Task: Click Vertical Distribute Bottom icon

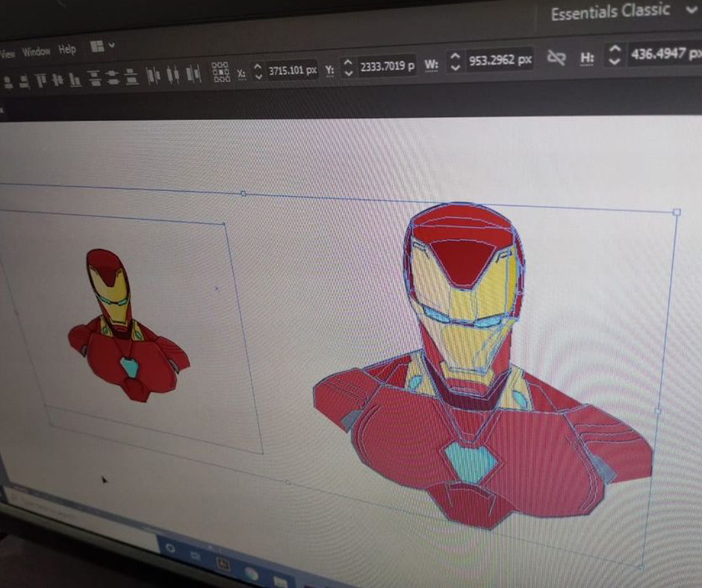Action: pyautogui.click(x=131, y=77)
